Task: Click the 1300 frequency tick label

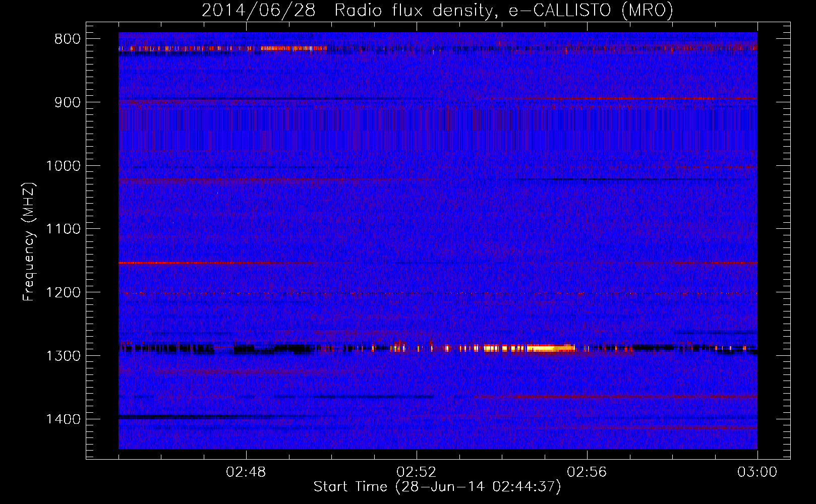Action: click(x=63, y=356)
